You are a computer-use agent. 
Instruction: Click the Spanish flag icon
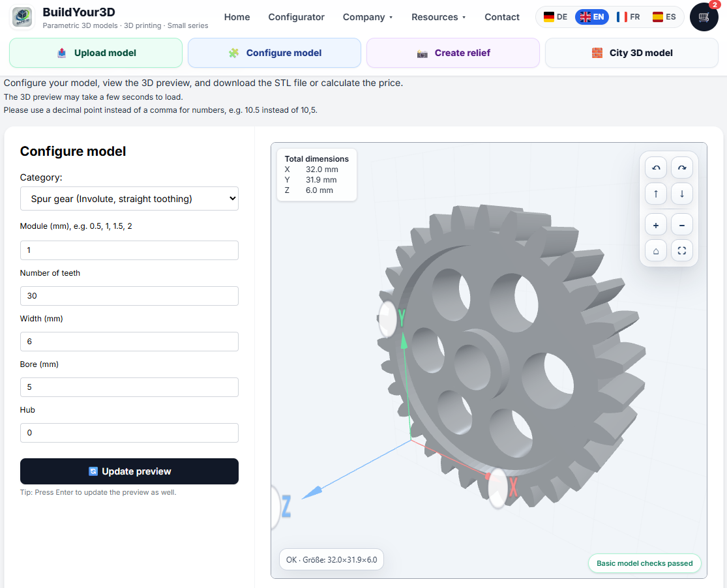657,17
